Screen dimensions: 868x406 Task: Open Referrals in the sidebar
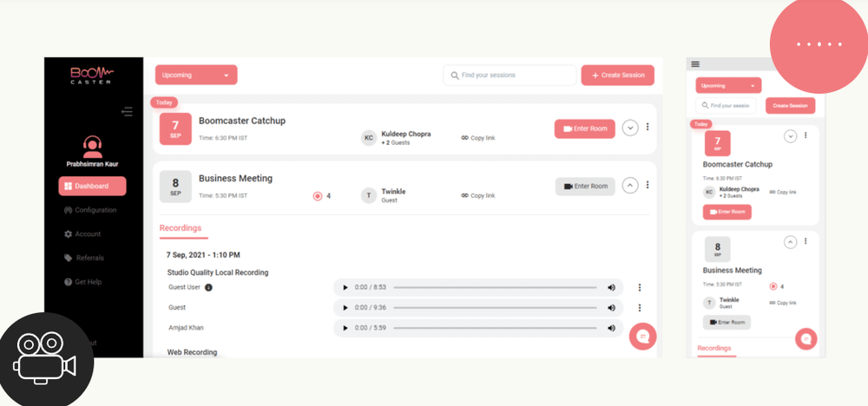click(x=84, y=258)
